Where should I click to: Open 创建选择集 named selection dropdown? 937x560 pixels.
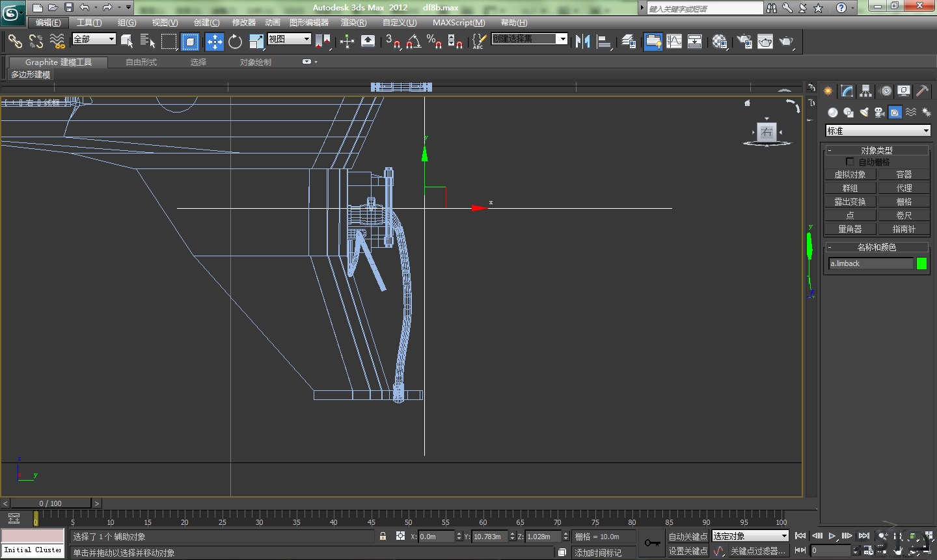click(x=529, y=39)
